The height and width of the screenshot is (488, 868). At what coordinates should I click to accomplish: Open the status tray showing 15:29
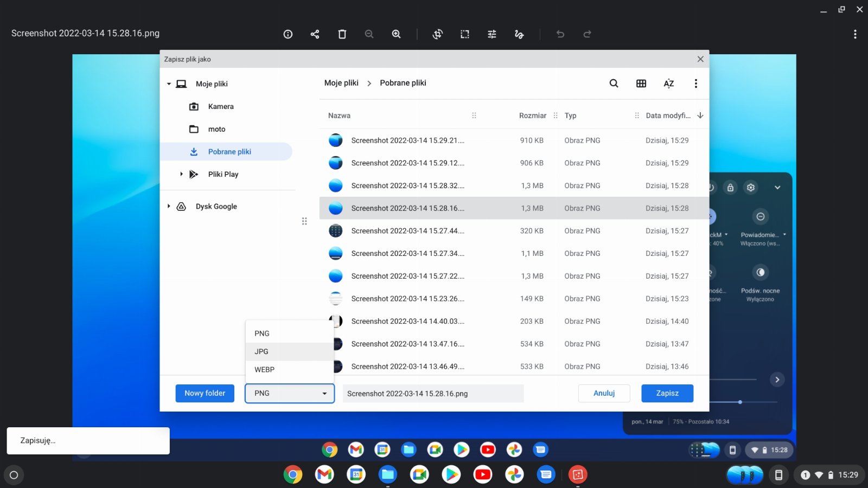pos(829,475)
